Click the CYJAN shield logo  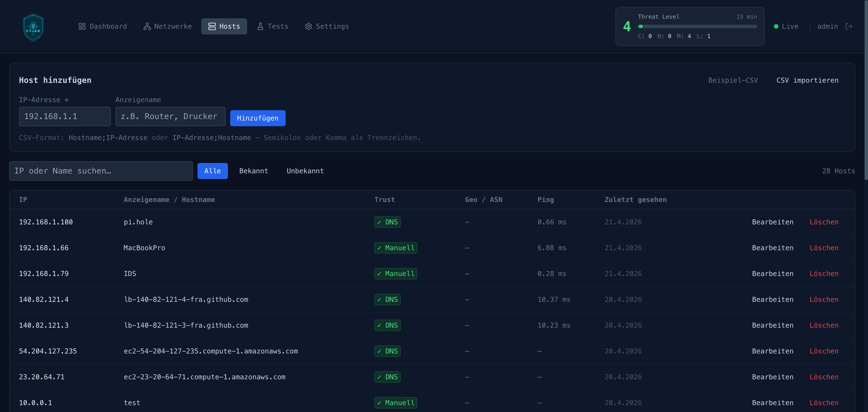33,27
